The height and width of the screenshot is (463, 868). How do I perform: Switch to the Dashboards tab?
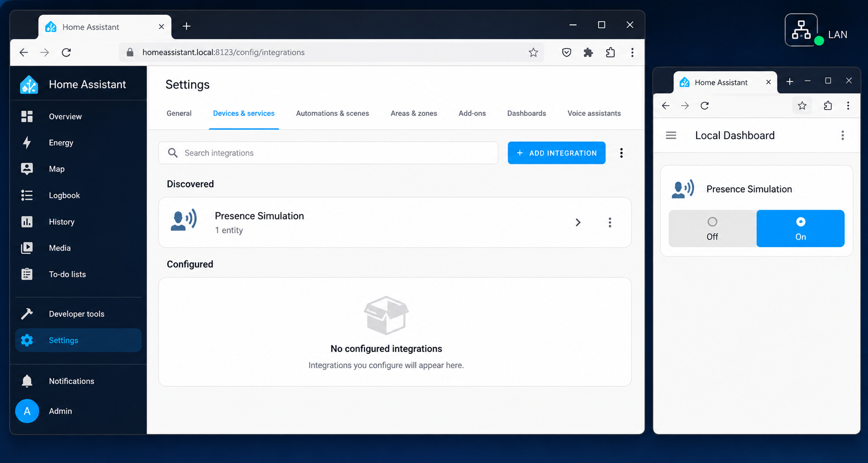tap(527, 113)
